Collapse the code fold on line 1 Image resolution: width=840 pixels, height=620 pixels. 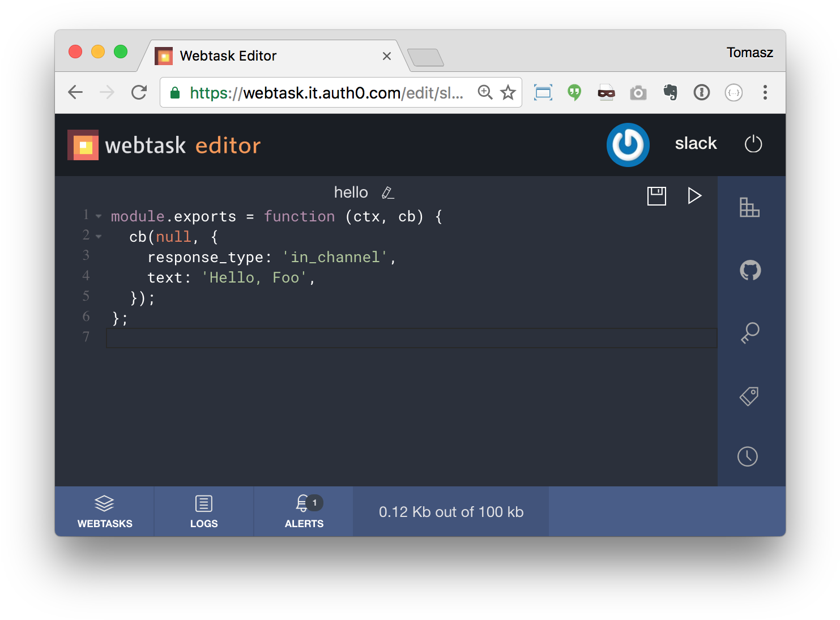click(98, 215)
